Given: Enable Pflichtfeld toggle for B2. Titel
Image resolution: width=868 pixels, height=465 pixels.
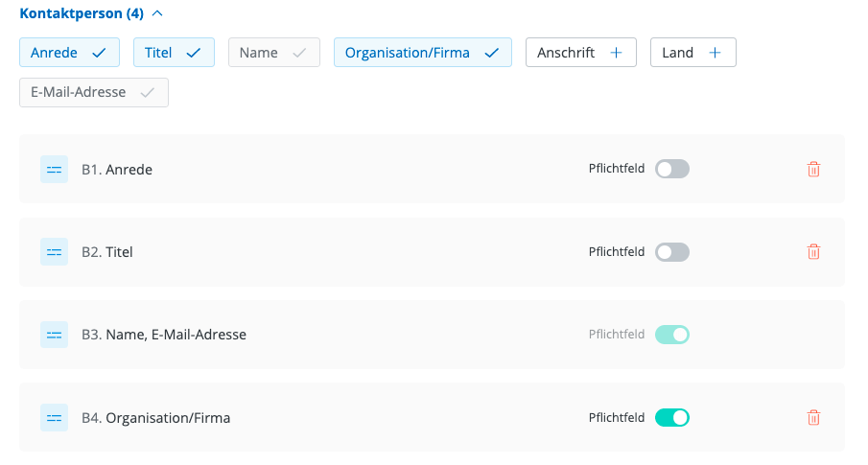Looking at the screenshot, I should pyautogui.click(x=671, y=252).
